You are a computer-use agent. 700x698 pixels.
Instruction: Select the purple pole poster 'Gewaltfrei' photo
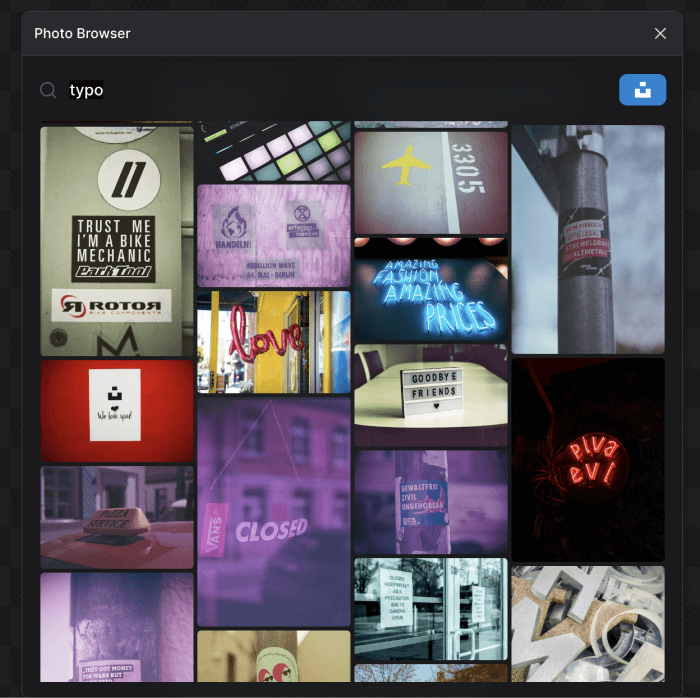point(431,501)
